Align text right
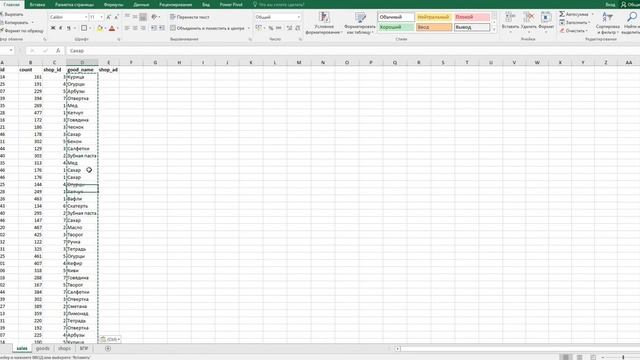The height and width of the screenshot is (360, 640). coord(143,28)
